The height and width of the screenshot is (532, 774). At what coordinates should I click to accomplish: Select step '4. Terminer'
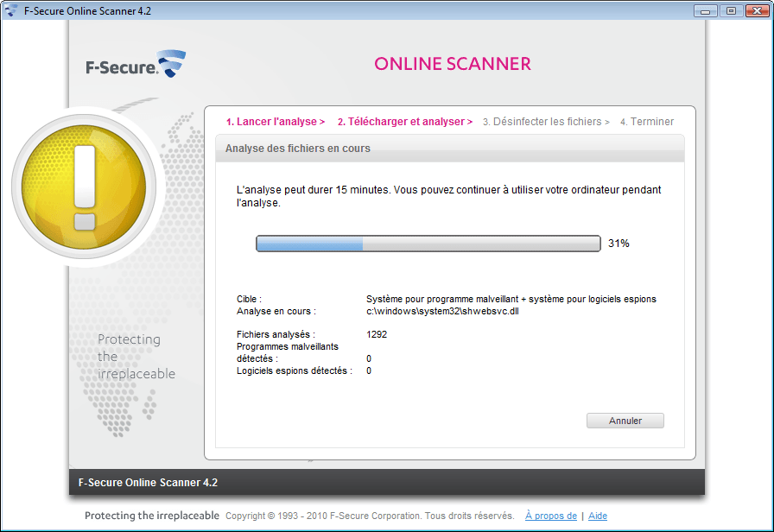pos(647,122)
